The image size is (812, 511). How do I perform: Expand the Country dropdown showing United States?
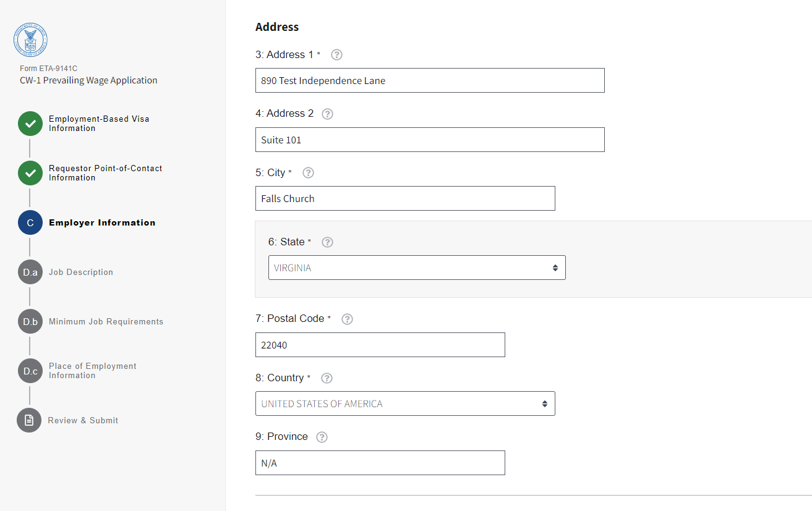click(405, 403)
